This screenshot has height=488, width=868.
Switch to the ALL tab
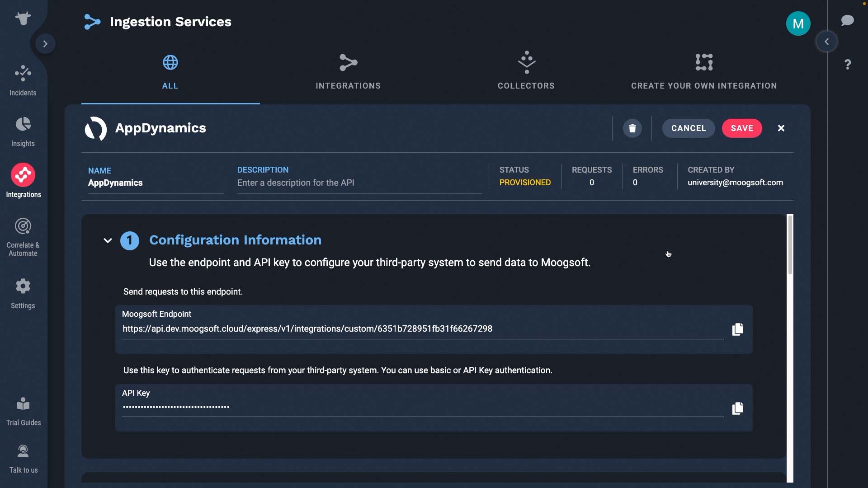click(170, 72)
